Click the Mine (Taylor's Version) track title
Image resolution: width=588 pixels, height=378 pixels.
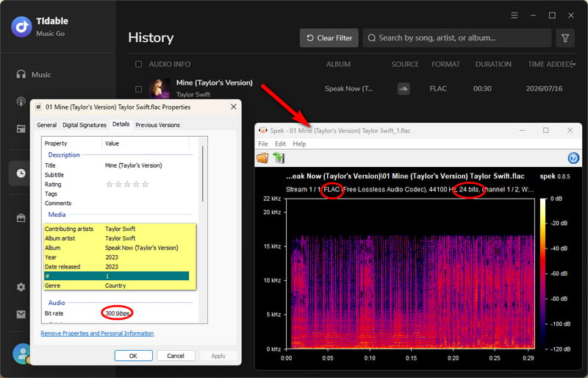click(x=215, y=82)
